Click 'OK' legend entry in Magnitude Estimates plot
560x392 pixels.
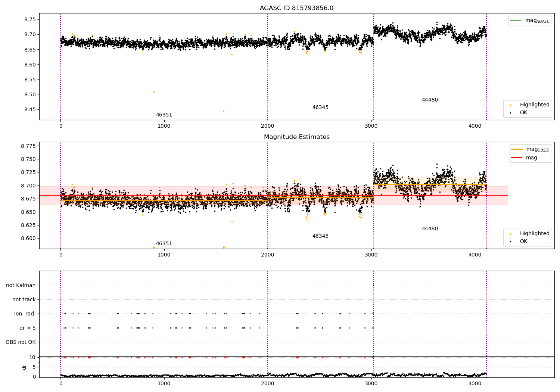[519, 242]
